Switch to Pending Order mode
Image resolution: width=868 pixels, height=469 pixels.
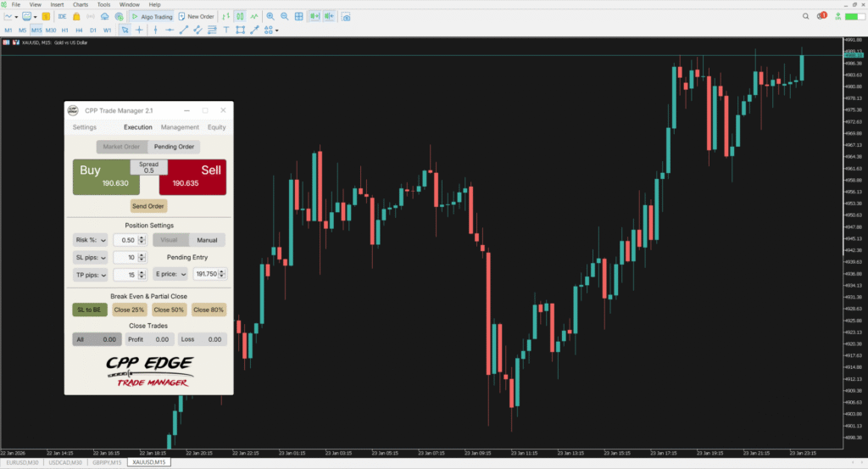coord(174,147)
